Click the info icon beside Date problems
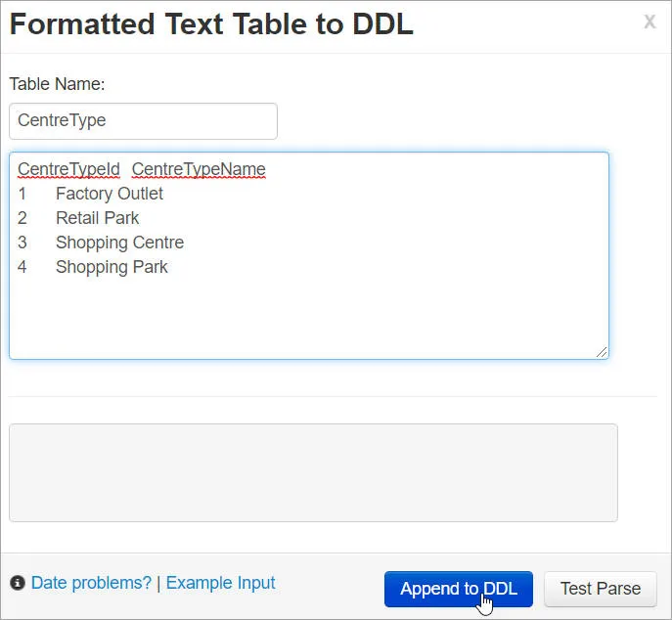This screenshot has width=672, height=620. pos(17,584)
